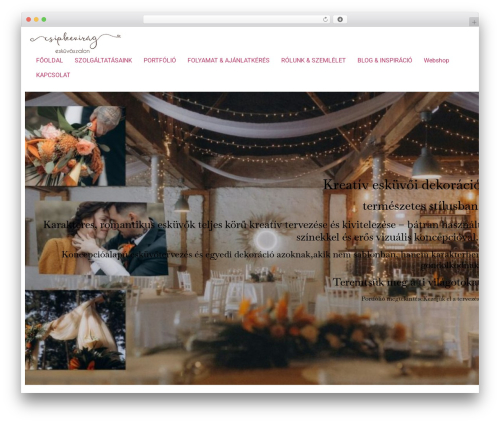Go to PORTFÓLIÓ page
The width and height of the screenshot is (500, 423).
pos(160,60)
